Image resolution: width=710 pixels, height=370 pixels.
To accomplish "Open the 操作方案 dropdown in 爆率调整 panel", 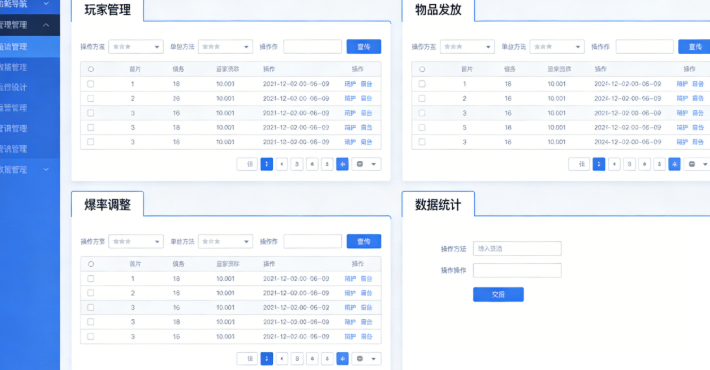I will pyautogui.click(x=136, y=241).
